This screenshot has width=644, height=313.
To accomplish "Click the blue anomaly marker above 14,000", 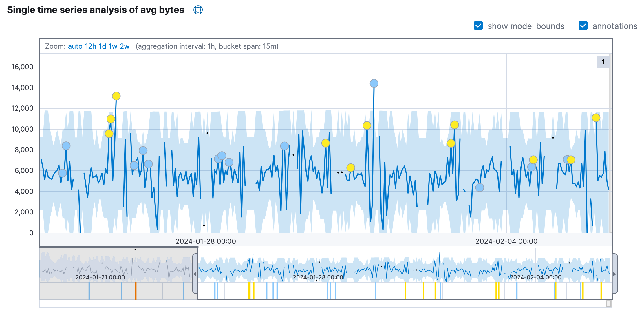I will pyautogui.click(x=374, y=83).
